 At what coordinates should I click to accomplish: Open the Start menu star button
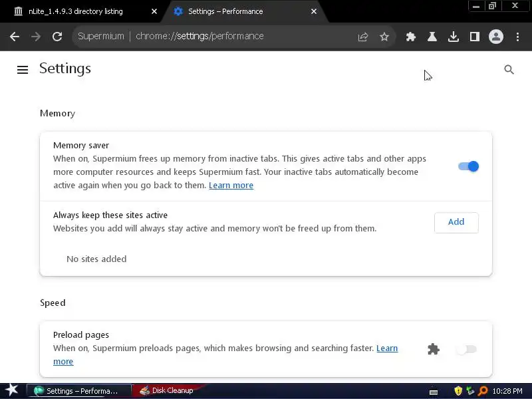click(x=12, y=390)
